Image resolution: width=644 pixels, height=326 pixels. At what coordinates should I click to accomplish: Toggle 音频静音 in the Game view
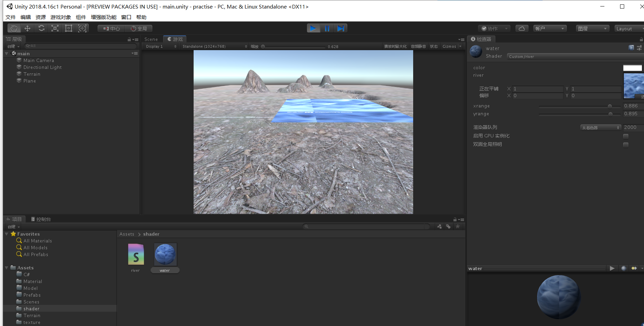(x=418, y=46)
